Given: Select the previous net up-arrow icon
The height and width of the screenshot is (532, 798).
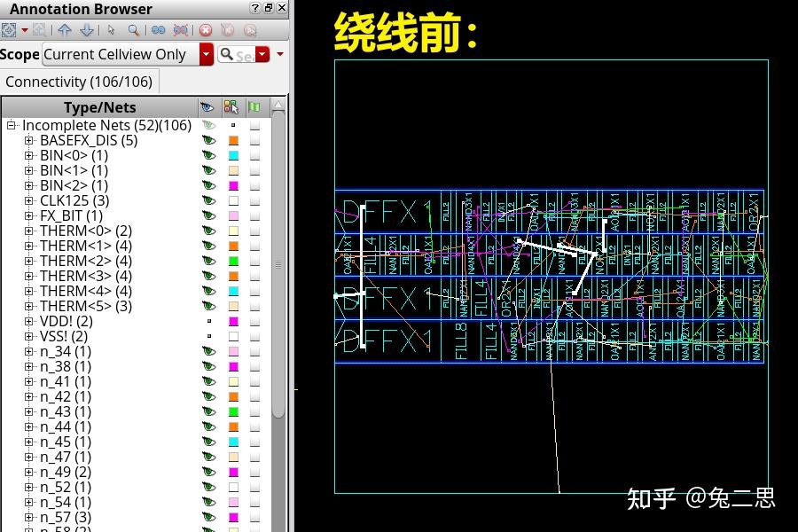Looking at the screenshot, I should click(x=65, y=29).
